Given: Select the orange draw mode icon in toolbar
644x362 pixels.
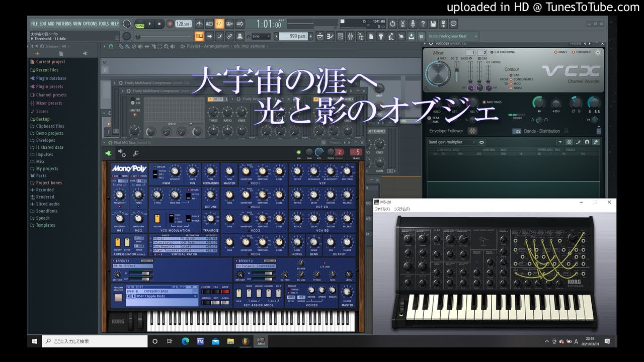Looking at the screenshot, I should [x=199, y=36].
